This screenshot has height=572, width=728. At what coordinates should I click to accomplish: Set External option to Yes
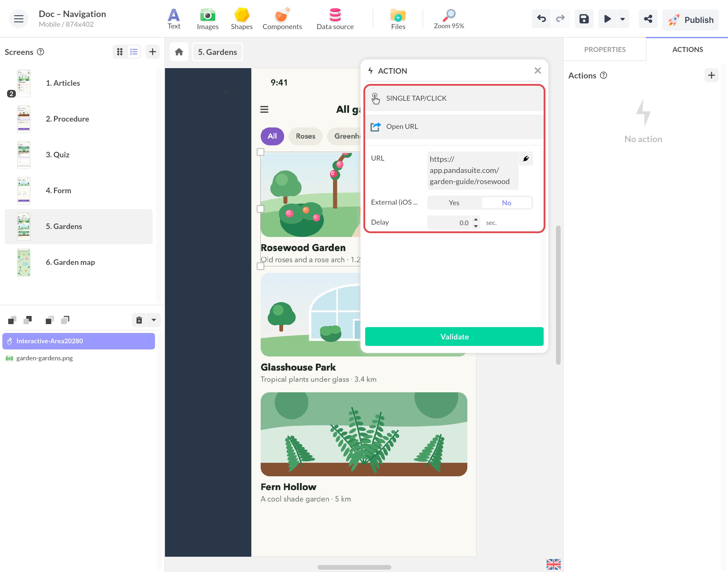(x=454, y=203)
